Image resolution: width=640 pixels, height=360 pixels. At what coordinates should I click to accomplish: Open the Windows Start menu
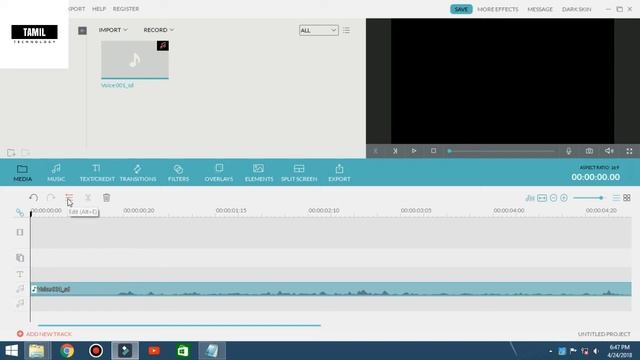(11, 351)
